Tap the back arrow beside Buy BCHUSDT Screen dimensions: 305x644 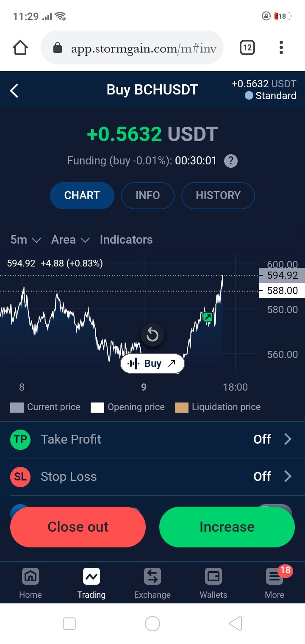[x=14, y=90]
